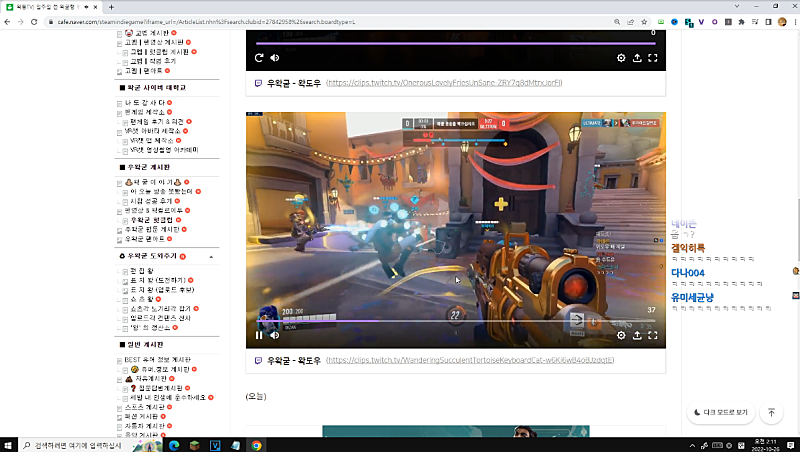Open the 편집왕 board
This screenshot has height=452, width=800.
pos(142,271)
